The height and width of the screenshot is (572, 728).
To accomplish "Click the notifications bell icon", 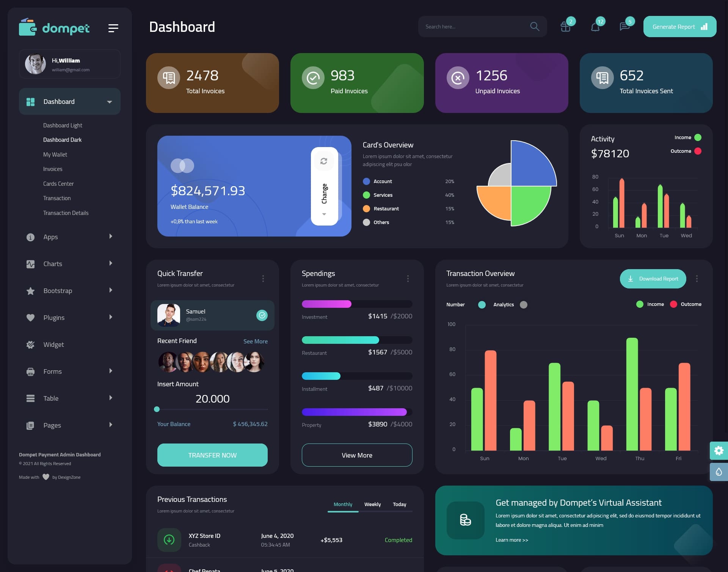I will click(594, 27).
